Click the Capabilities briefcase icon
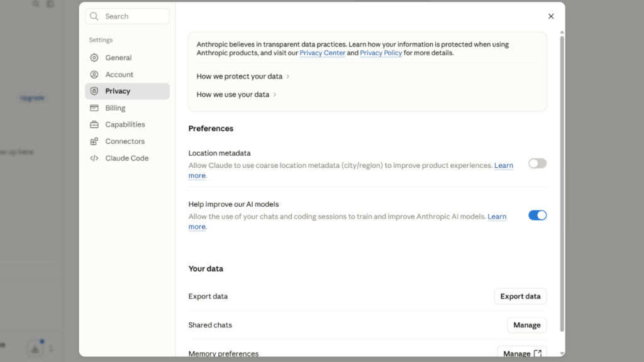 pos(94,124)
